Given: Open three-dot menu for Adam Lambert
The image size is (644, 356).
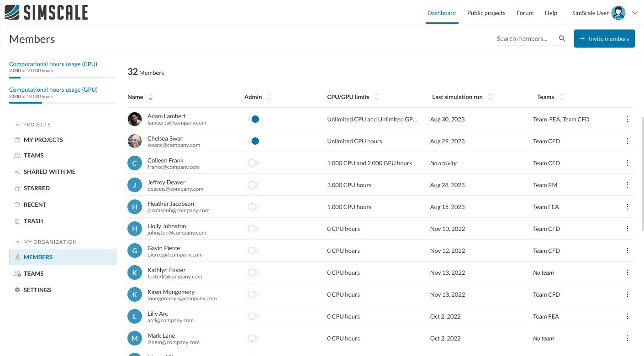Looking at the screenshot, I should click(628, 119).
